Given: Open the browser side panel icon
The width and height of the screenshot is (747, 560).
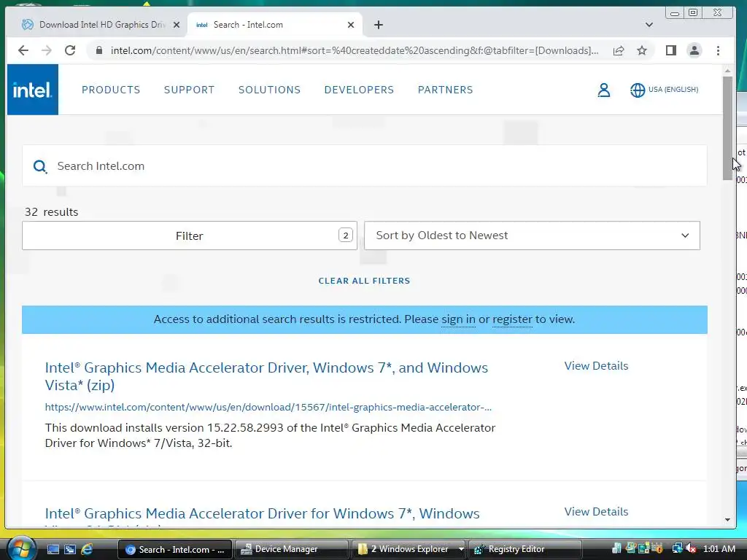Looking at the screenshot, I should click(671, 50).
